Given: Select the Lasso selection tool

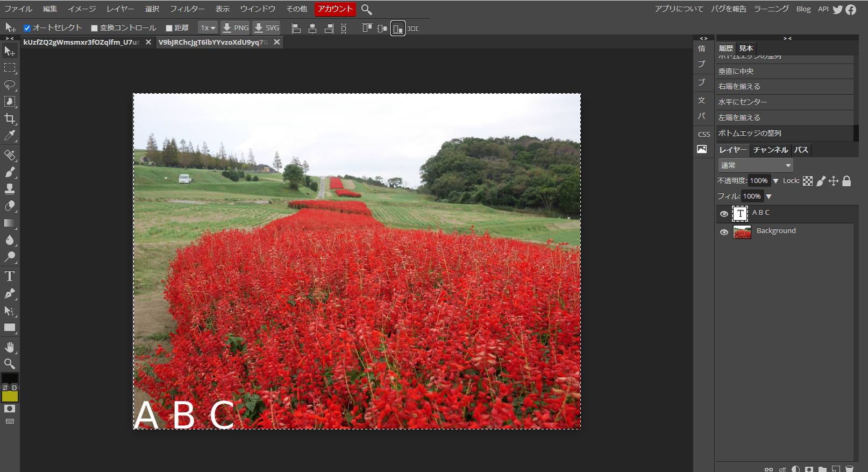Looking at the screenshot, I should click(10, 85).
